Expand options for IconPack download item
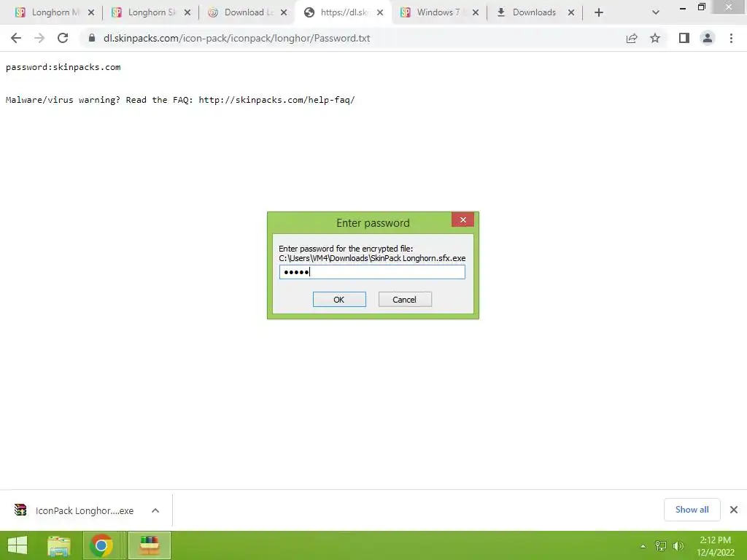The image size is (747, 560). coord(155,510)
